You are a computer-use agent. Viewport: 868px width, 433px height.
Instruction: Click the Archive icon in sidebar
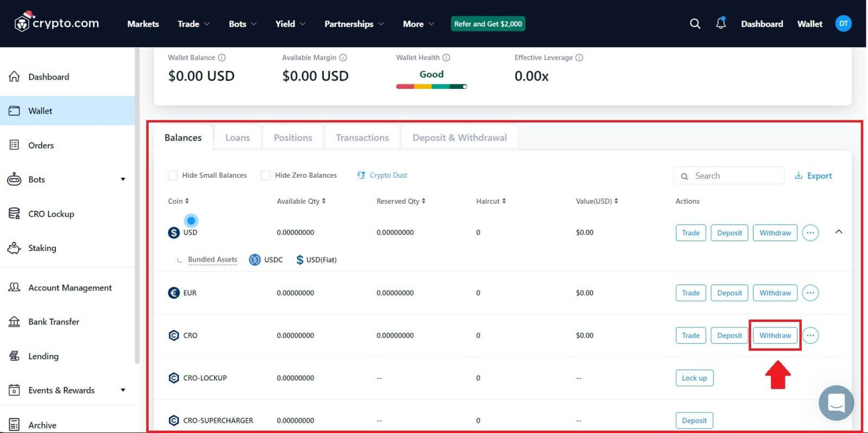15,425
